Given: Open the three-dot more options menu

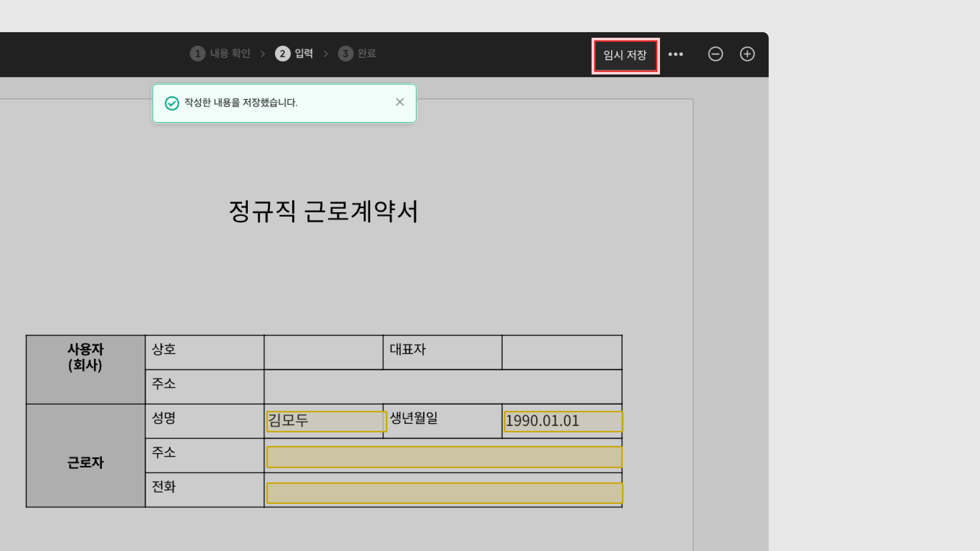Looking at the screenshot, I should coord(676,54).
